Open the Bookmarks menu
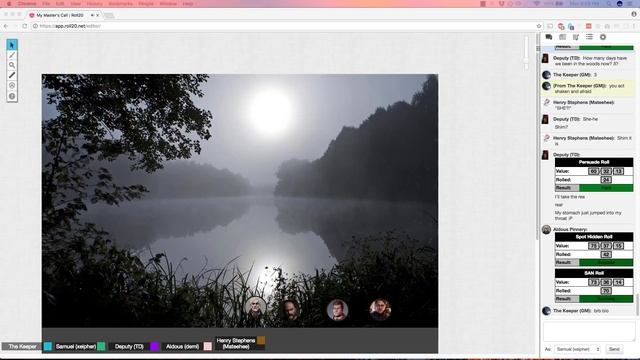640x360 pixels. [120, 4]
